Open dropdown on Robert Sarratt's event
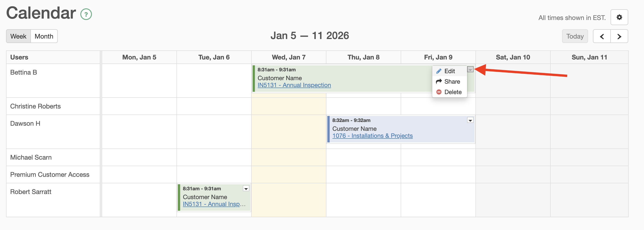The width and height of the screenshot is (644, 230). pos(246,189)
